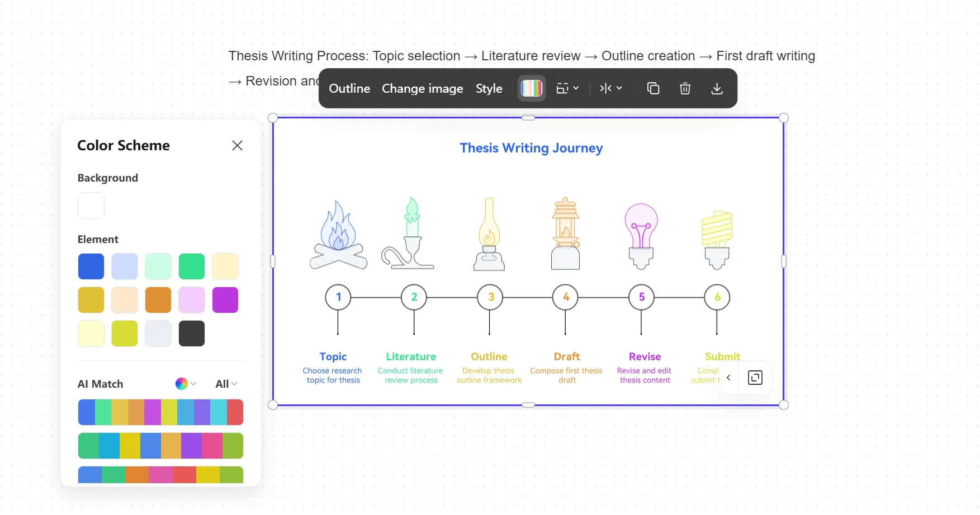The image size is (980, 515).
Task: Open the layout dropdown in the toolbar
Action: 567,88
